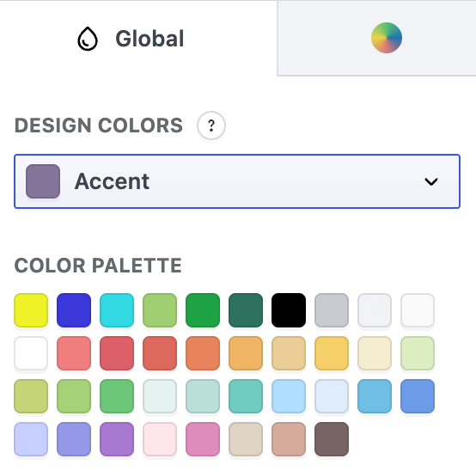Choose the pure white palette swatch
Image resolution: width=476 pixels, height=471 pixels.
point(31,353)
